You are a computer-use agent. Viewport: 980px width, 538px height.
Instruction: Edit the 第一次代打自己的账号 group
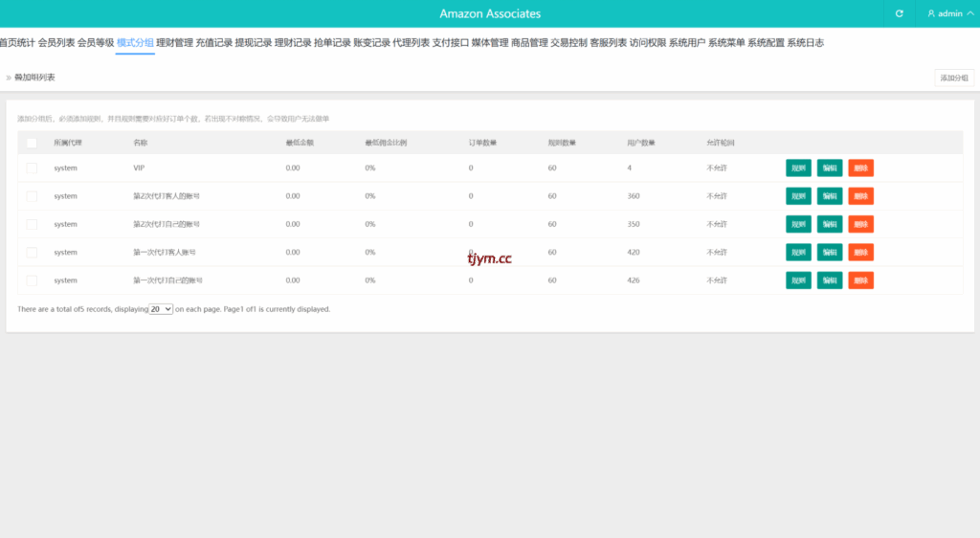[x=829, y=280]
